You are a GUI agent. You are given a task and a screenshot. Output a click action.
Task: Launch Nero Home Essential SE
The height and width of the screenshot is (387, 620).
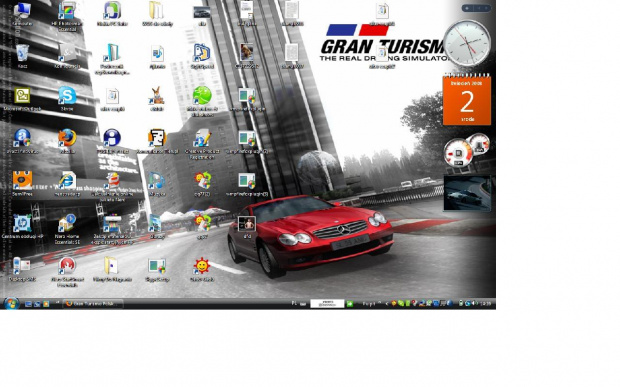(67, 223)
